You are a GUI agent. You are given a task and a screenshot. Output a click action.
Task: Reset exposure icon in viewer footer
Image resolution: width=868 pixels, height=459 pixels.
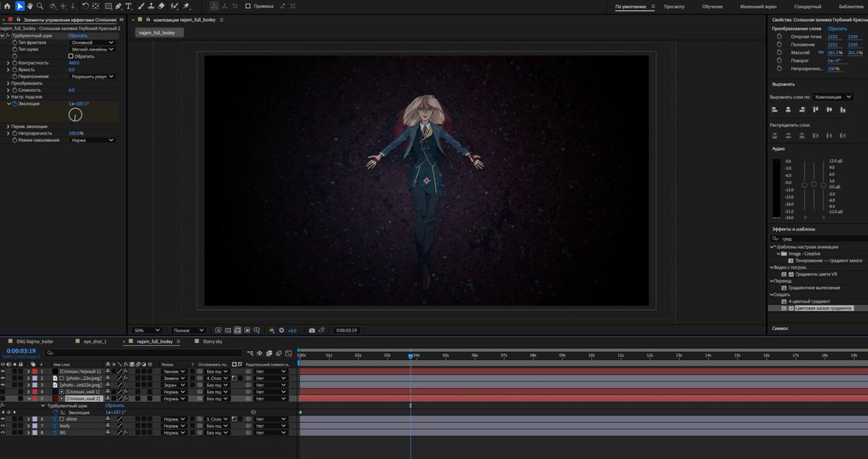[281, 330]
